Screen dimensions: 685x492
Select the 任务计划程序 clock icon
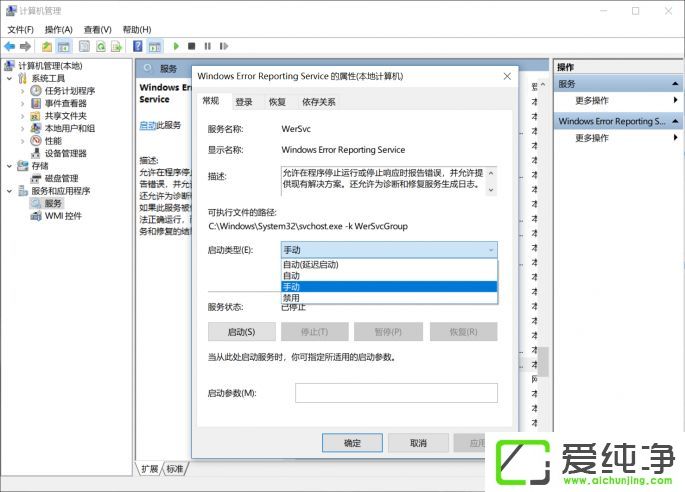[36, 90]
